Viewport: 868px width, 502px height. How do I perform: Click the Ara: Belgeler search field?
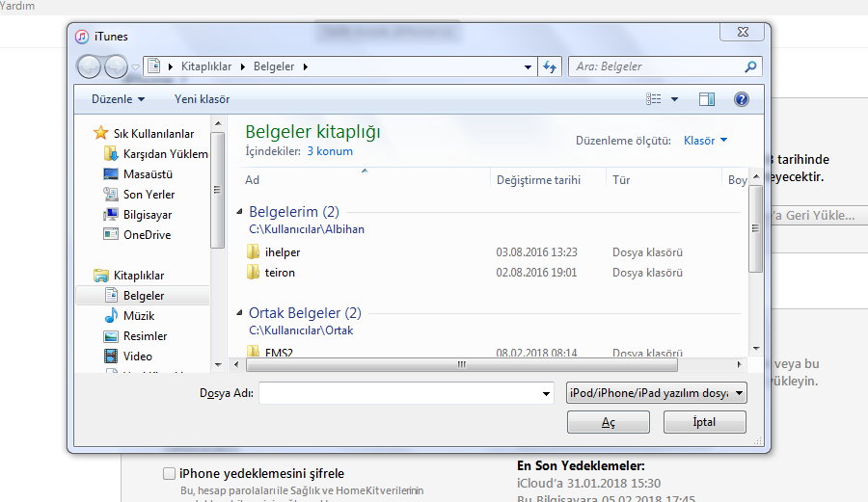tap(656, 66)
